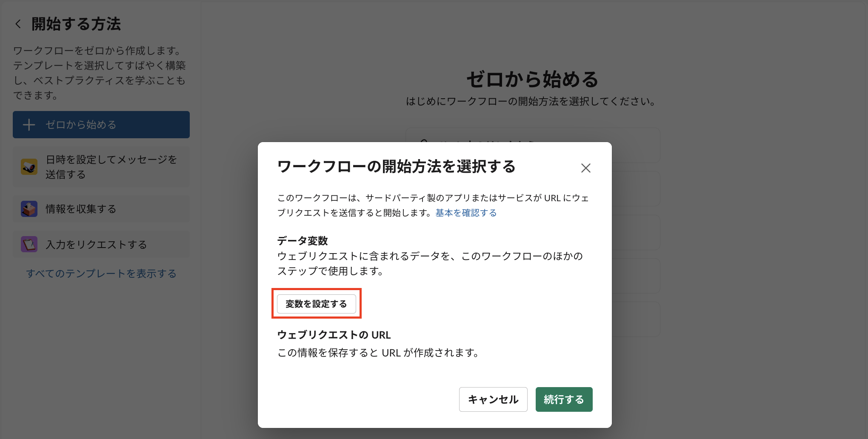
Task: Select the ゼロから始める sidebar option
Action: pos(80,125)
